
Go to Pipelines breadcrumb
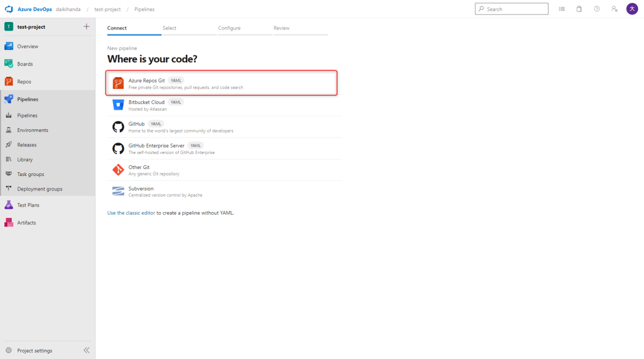(144, 9)
